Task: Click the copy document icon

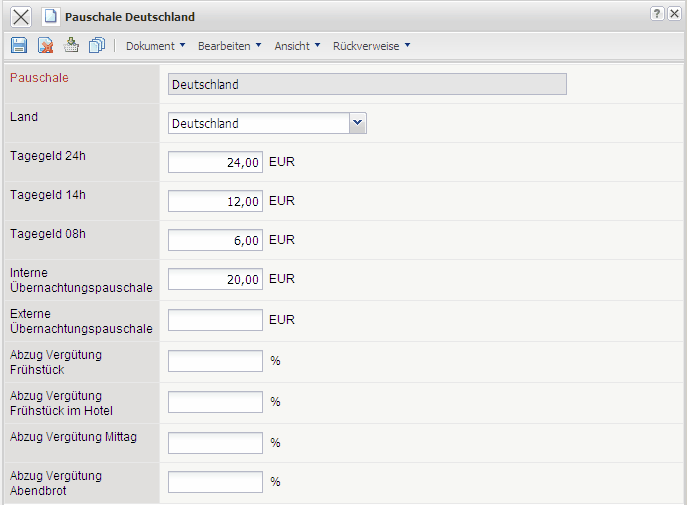Action: tap(97, 45)
